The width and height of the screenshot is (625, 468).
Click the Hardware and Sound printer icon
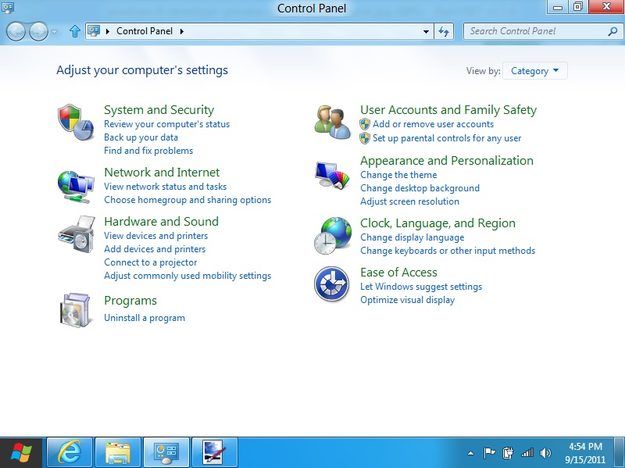76,234
